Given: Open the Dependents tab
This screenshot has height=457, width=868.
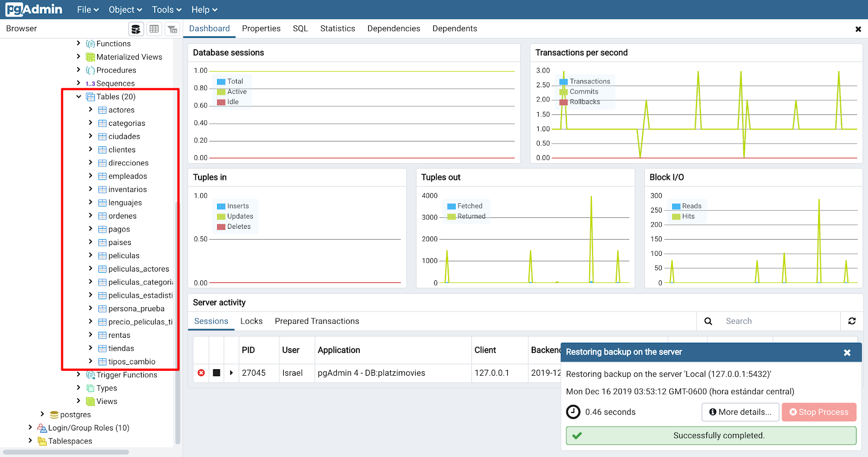Looking at the screenshot, I should [x=455, y=29].
